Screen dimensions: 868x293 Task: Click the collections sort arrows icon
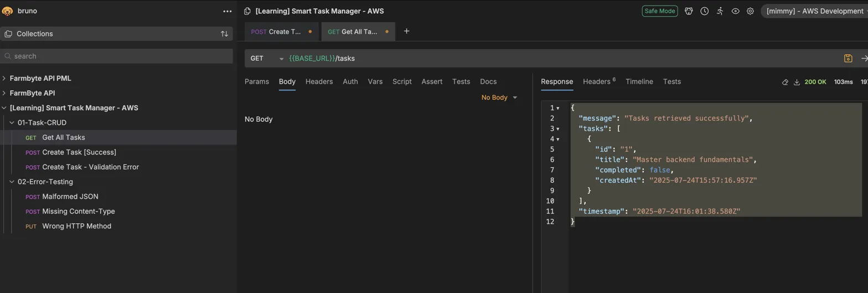tap(224, 34)
